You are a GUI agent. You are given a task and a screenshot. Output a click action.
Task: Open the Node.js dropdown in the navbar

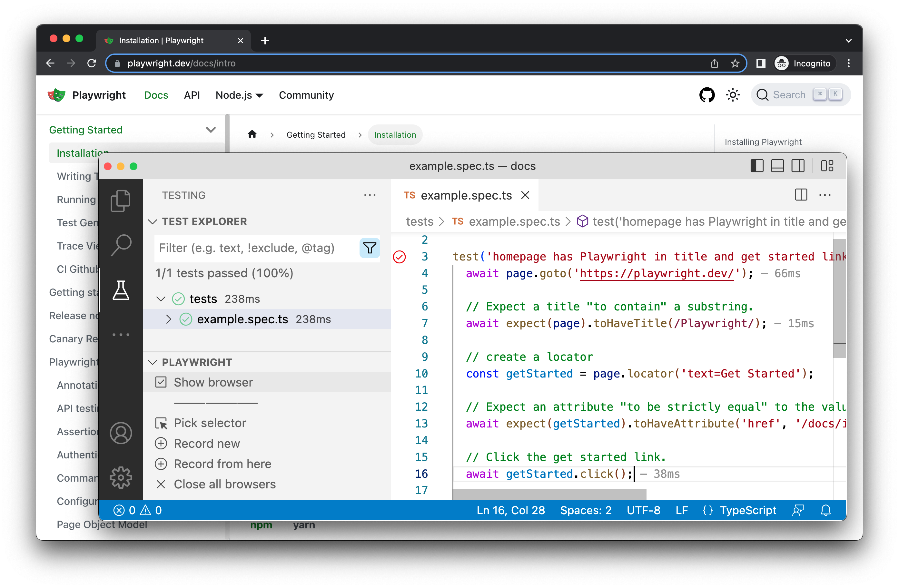239,95
